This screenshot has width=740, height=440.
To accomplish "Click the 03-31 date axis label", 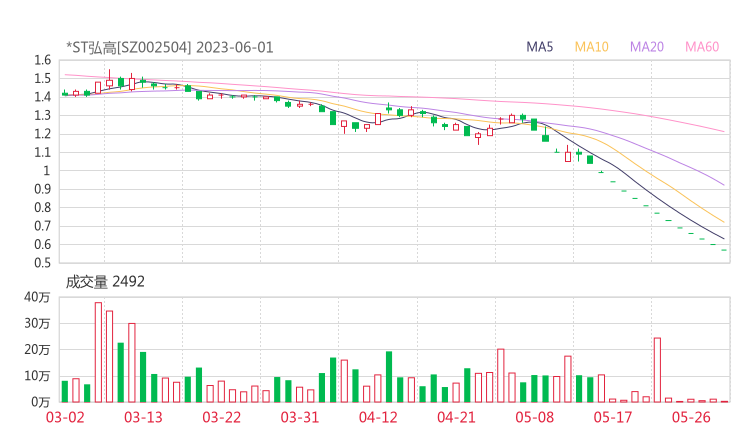I will (x=300, y=417).
